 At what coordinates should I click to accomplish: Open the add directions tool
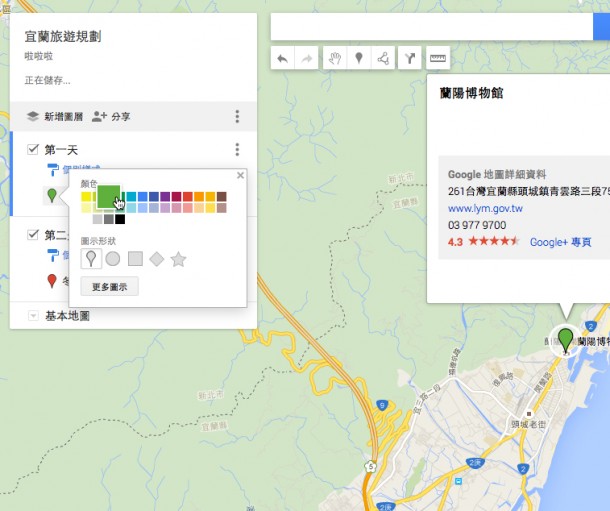[x=410, y=59]
